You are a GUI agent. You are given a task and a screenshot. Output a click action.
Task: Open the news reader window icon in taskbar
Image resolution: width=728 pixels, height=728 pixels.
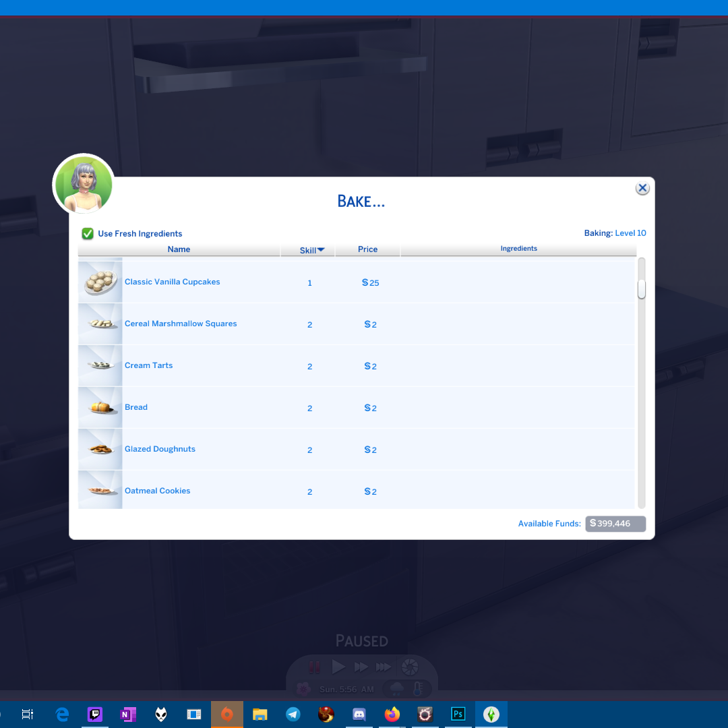[193, 714]
